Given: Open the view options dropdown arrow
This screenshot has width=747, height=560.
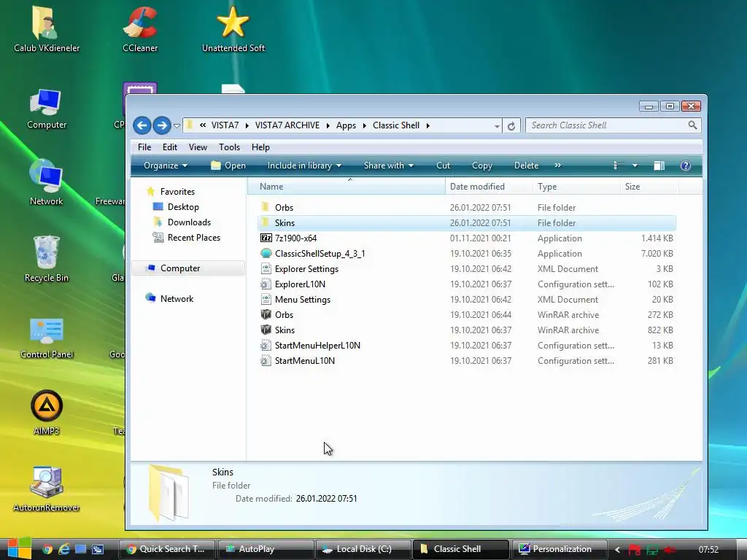Looking at the screenshot, I should (x=635, y=166).
